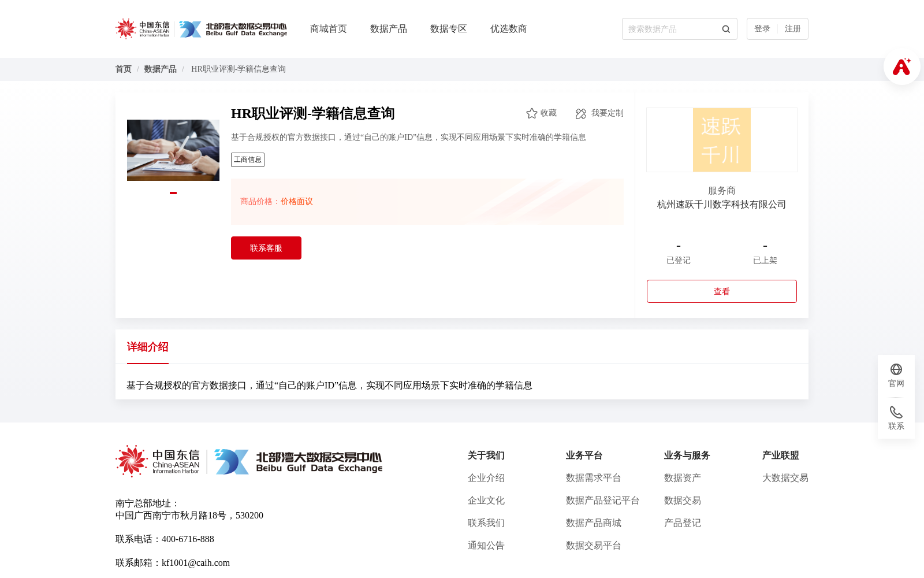Screen dimensions: 924x578
Task: Click the 价格面议 price text
Action: pos(297,202)
